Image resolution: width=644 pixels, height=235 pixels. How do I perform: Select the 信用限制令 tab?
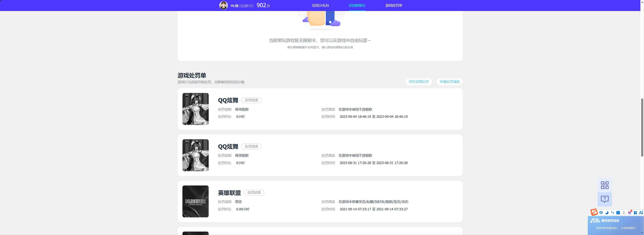[x=357, y=5]
